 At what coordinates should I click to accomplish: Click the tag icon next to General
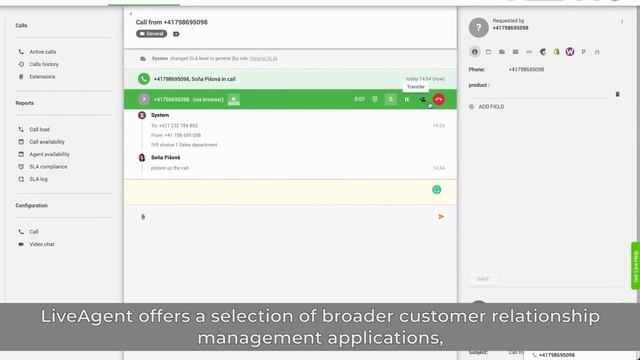(x=176, y=34)
